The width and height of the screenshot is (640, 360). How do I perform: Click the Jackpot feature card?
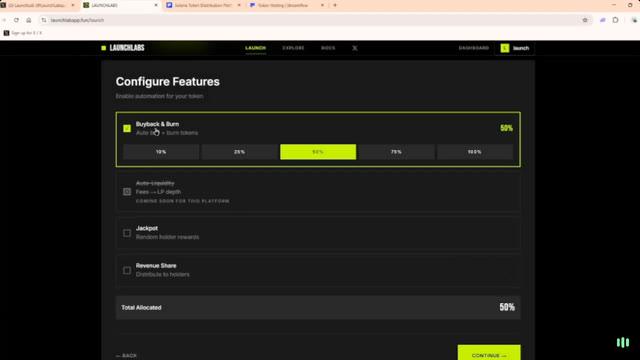point(318,233)
